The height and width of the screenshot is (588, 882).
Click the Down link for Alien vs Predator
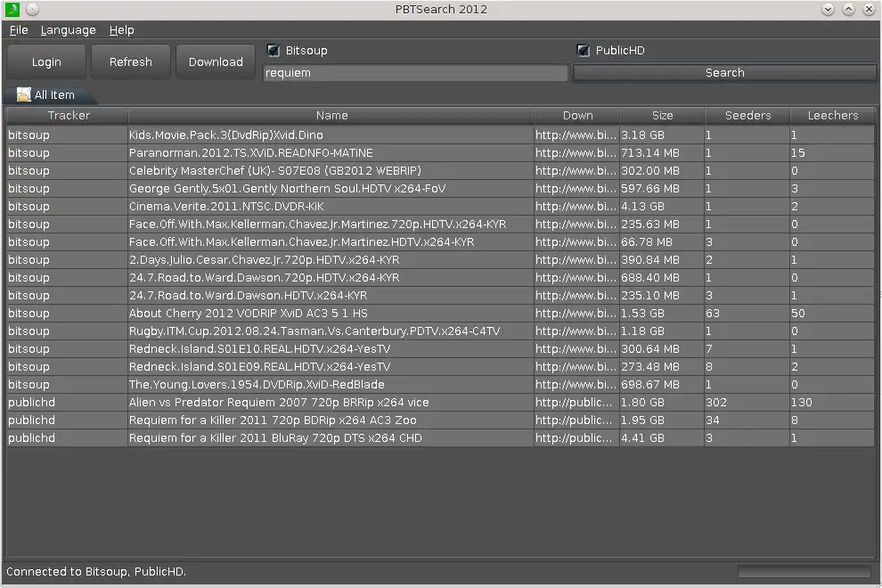pyautogui.click(x=576, y=403)
